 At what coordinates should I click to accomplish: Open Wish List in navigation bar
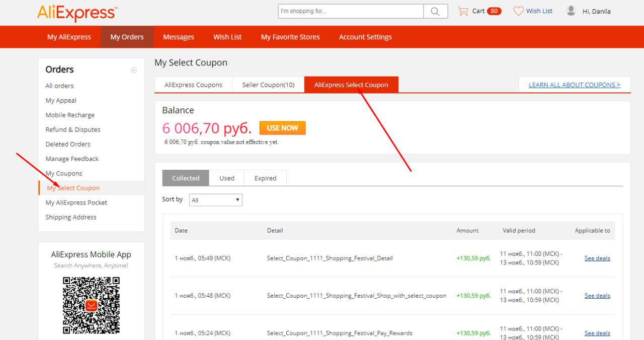pyautogui.click(x=227, y=37)
